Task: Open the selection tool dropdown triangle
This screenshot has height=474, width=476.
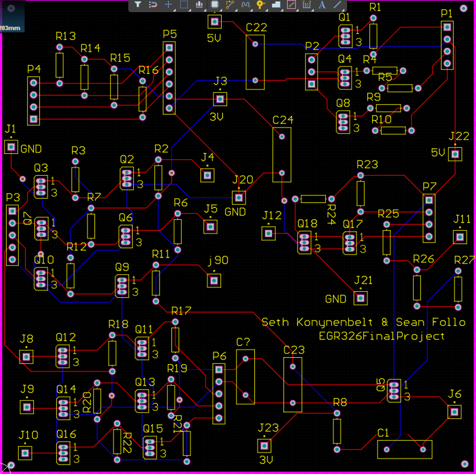Action: 190,10
